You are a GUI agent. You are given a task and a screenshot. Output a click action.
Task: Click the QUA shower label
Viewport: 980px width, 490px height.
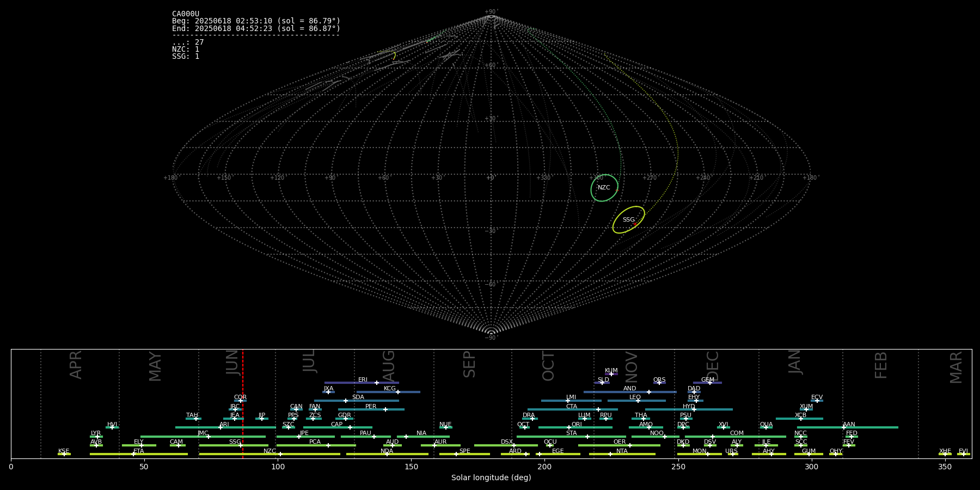766,425
